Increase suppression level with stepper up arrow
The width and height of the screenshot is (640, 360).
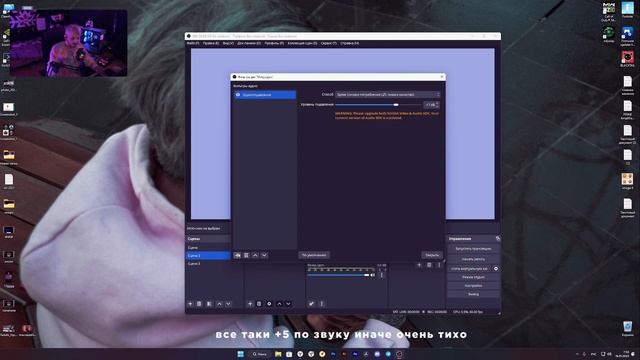[438, 103]
